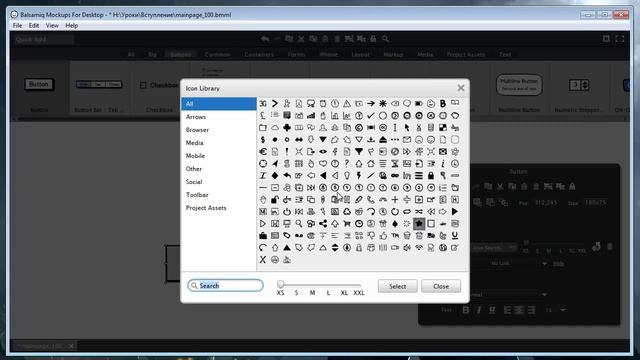
Task: Show the Other icon category
Action: pos(219,169)
